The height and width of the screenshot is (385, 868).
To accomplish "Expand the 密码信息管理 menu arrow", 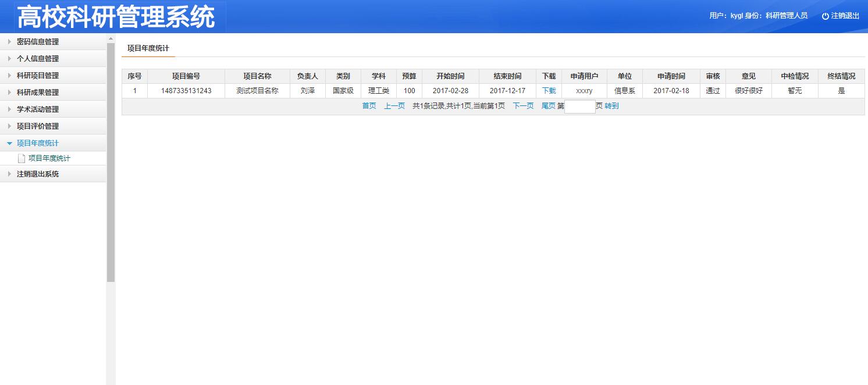I will click(x=9, y=42).
